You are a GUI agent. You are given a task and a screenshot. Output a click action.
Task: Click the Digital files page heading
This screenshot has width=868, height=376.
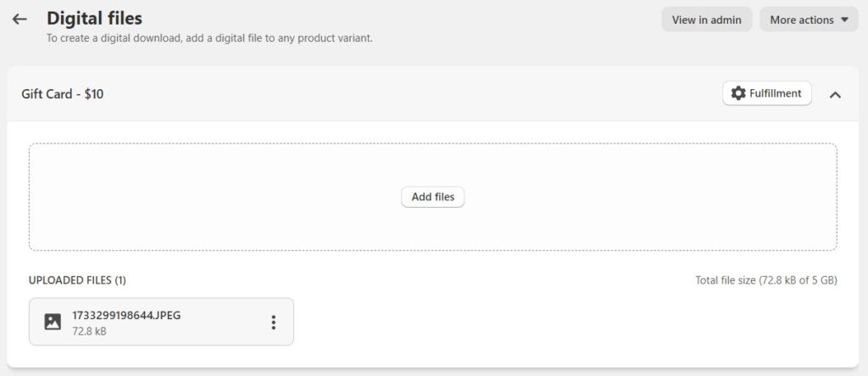[94, 18]
